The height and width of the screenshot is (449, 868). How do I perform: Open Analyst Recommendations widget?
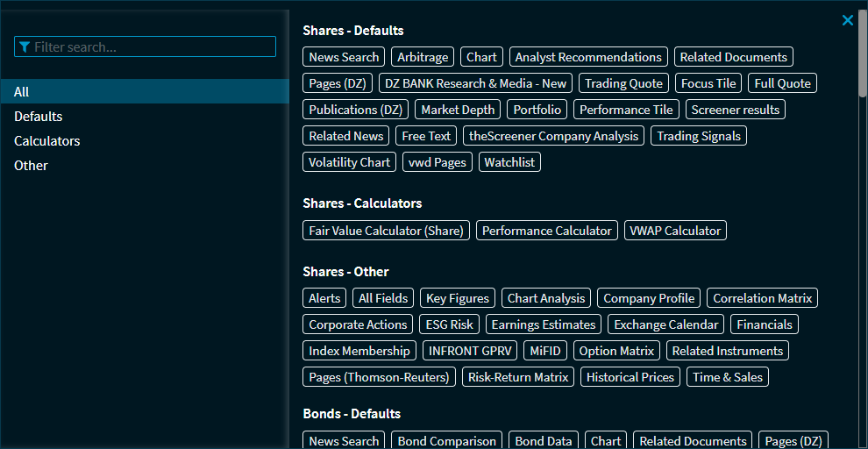pos(588,57)
